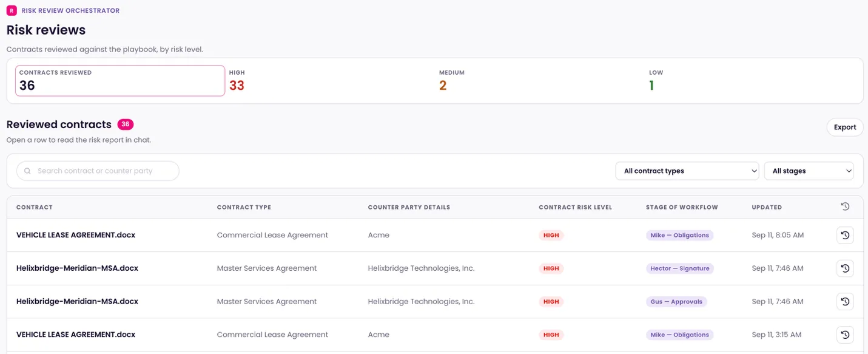Click Mike — Obligations tag in the 3:15 AM row
This screenshot has width=868, height=354.
[679, 335]
